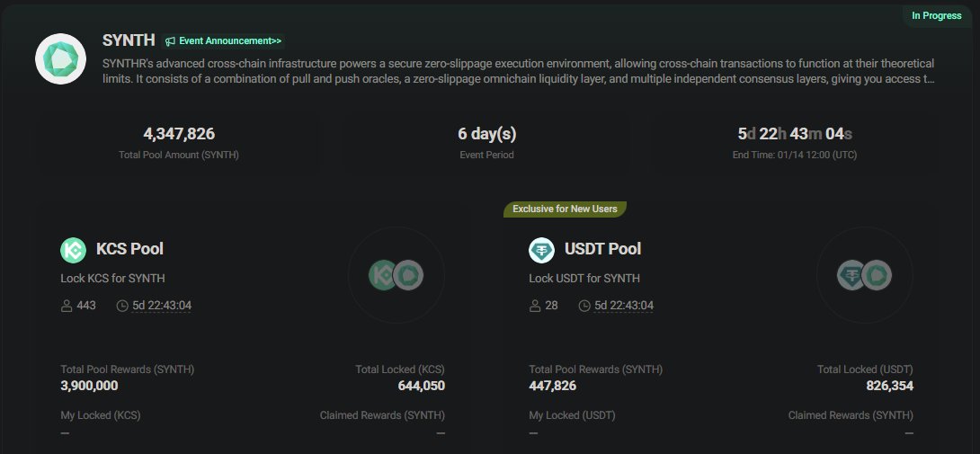Screen dimensions: 980x454
Task: Open the USDT Pool title
Action: pos(603,249)
